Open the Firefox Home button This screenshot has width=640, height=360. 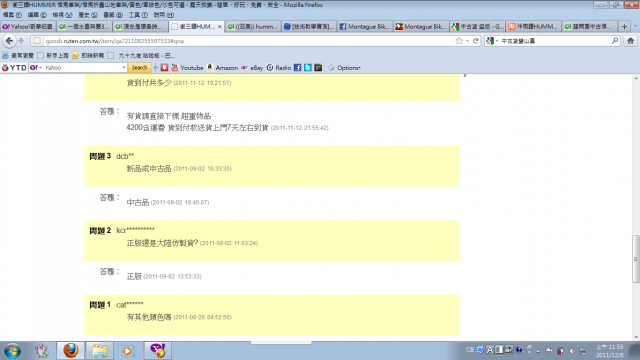pyautogui.click(x=630, y=41)
